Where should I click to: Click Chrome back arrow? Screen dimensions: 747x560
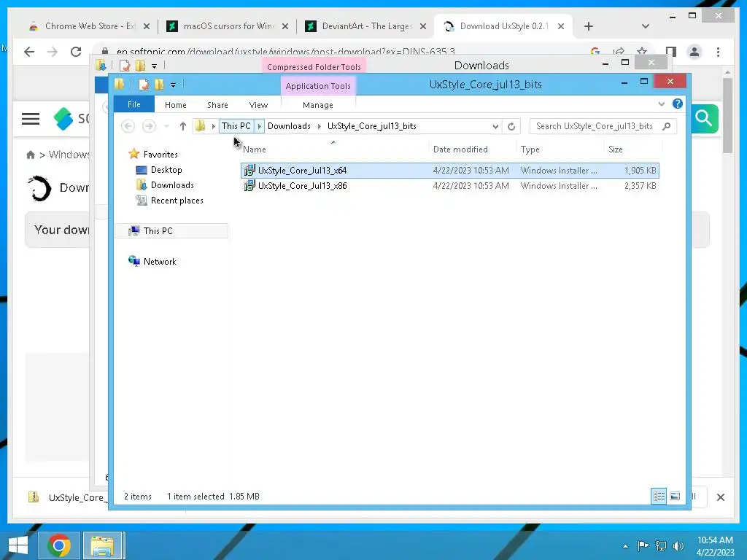click(x=29, y=52)
